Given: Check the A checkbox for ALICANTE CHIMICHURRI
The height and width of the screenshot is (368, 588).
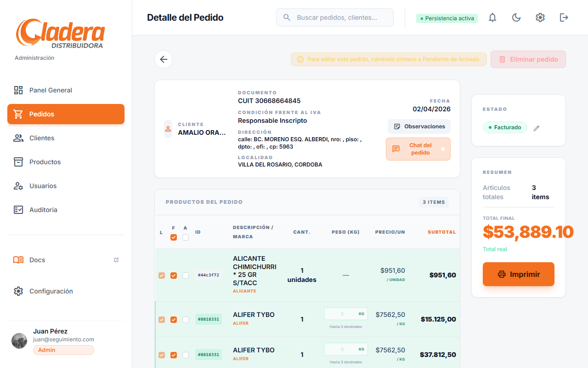Looking at the screenshot, I should (185, 275).
